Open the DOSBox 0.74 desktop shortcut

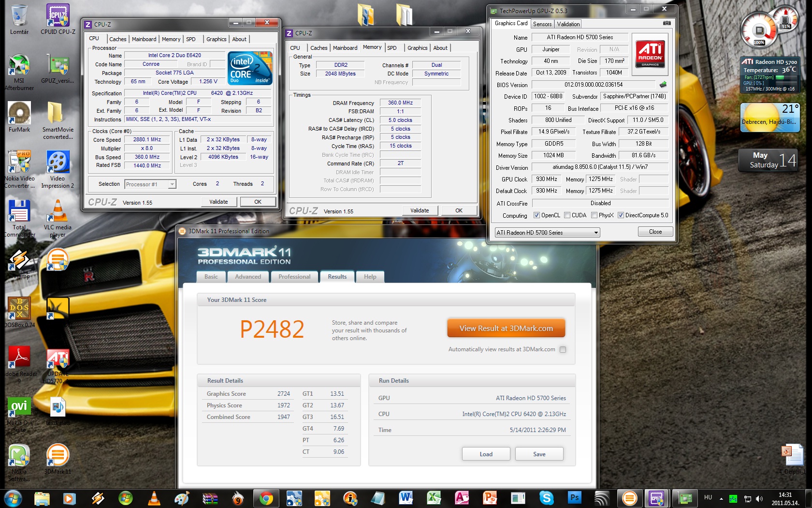click(x=19, y=312)
